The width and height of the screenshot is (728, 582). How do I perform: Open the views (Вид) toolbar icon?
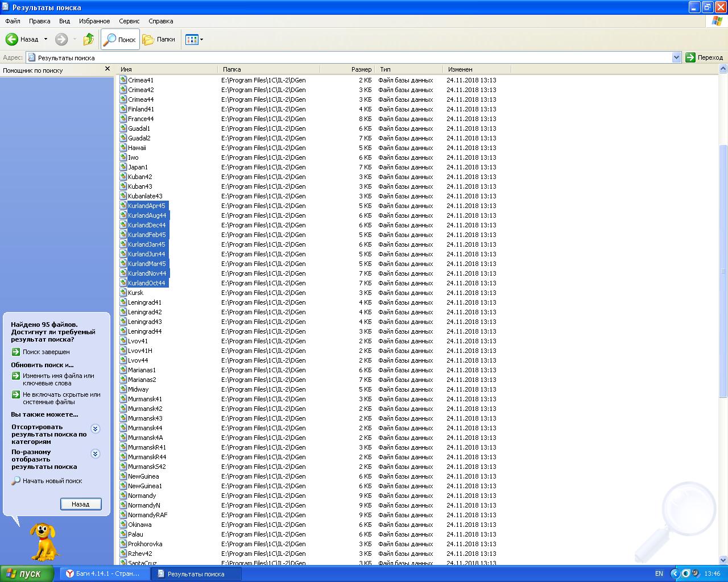pos(192,40)
